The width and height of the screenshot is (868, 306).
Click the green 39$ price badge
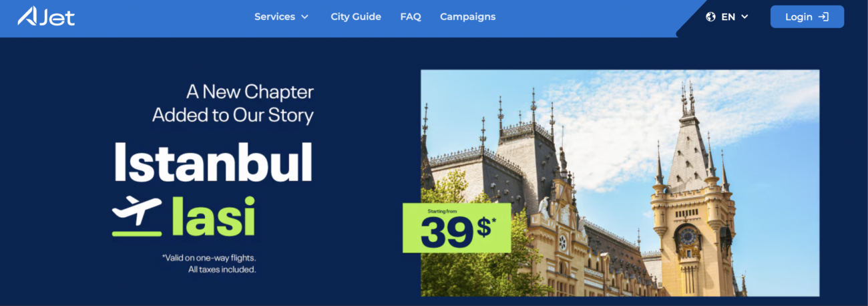coord(457,228)
